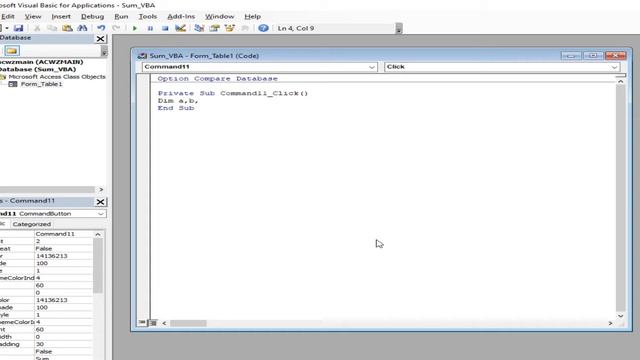The width and height of the screenshot is (640, 360).
Task: Open Properties Window via toolbar icon
Action: (x=214, y=28)
